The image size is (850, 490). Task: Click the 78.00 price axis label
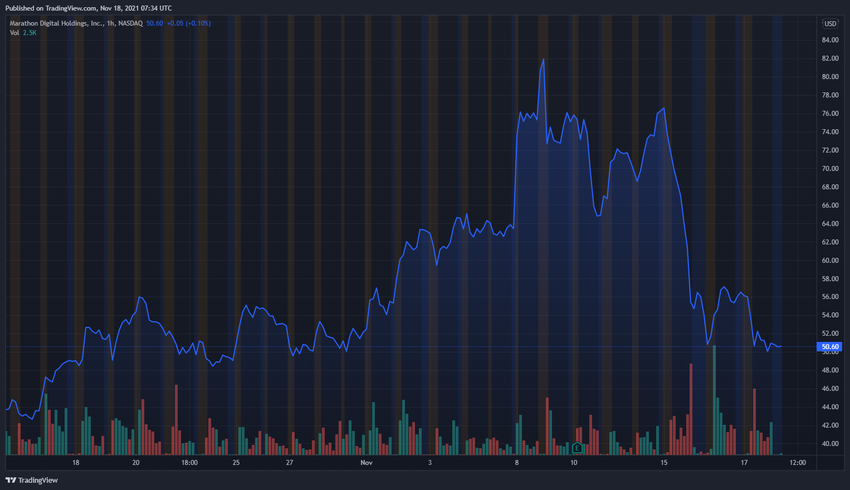830,95
